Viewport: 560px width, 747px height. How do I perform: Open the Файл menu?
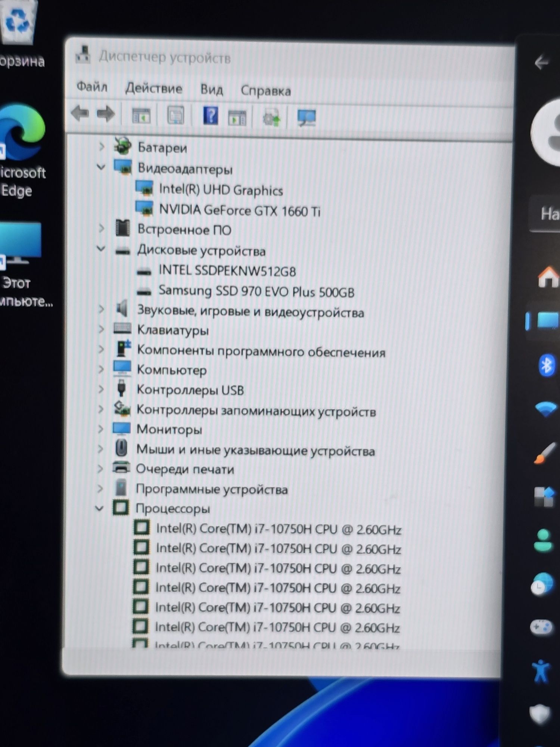[92, 87]
